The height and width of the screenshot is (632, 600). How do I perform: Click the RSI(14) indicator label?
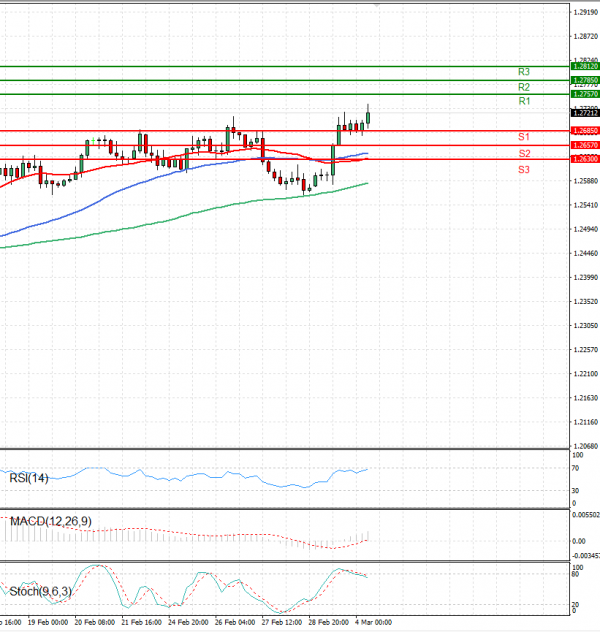point(29,478)
